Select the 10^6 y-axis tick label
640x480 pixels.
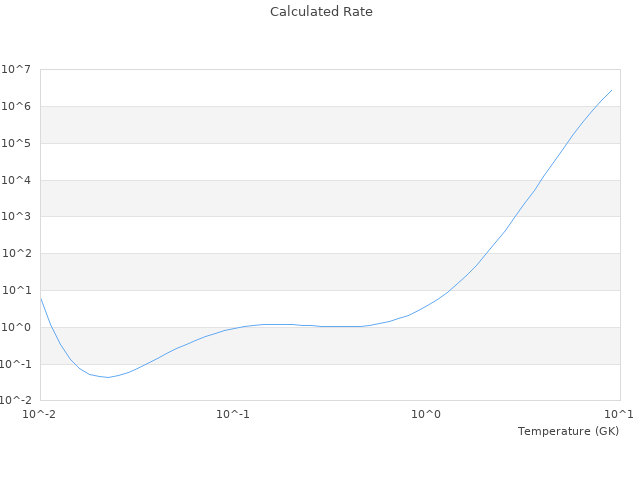(17, 107)
